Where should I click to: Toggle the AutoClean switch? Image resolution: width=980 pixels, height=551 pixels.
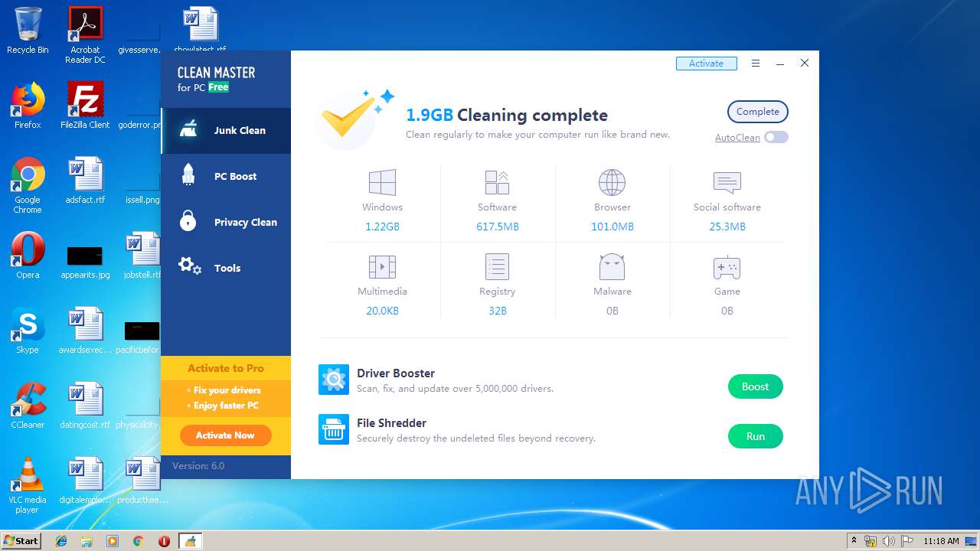click(x=776, y=137)
